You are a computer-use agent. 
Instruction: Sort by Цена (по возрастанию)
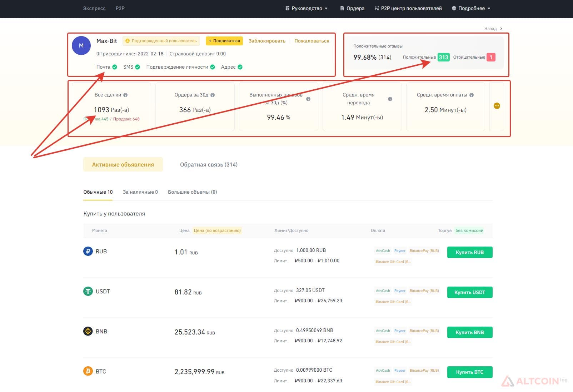[x=217, y=230]
